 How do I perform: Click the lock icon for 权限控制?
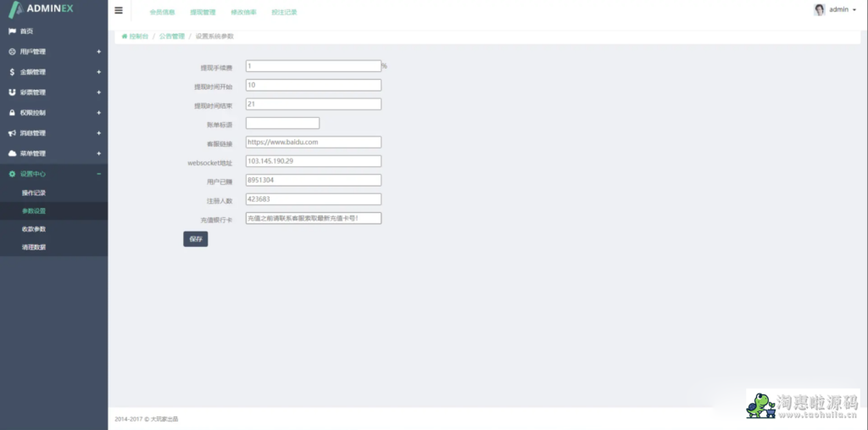(12, 113)
